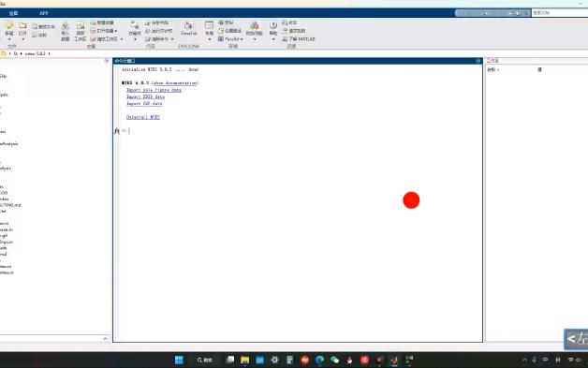Open the Favorites icon in toolbar
This screenshot has height=368, width=588.
tap(135, 25)
